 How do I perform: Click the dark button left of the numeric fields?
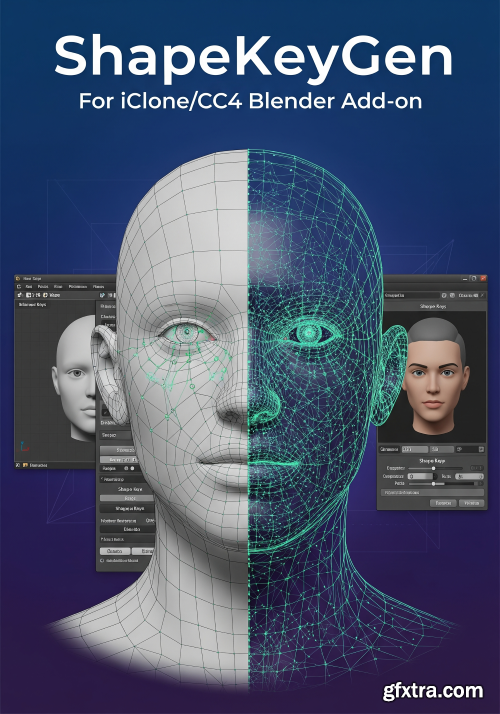click(x=389, y=449)
